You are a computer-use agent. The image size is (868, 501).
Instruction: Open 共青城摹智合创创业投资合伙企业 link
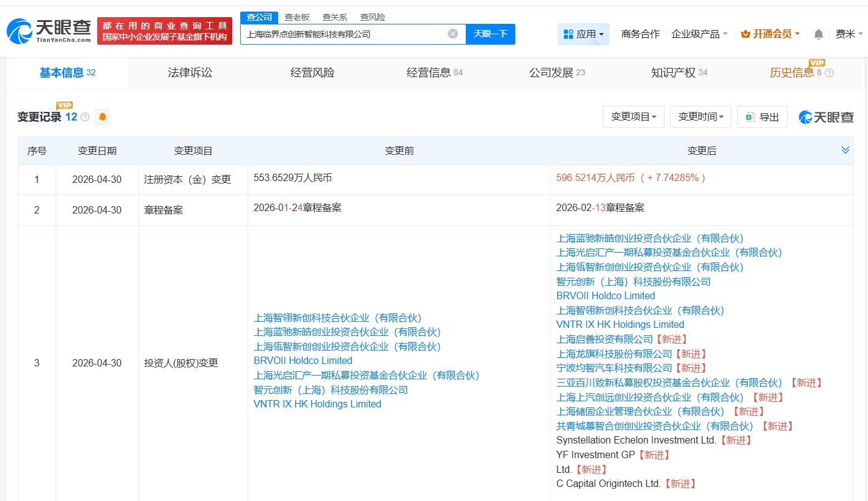655,426
